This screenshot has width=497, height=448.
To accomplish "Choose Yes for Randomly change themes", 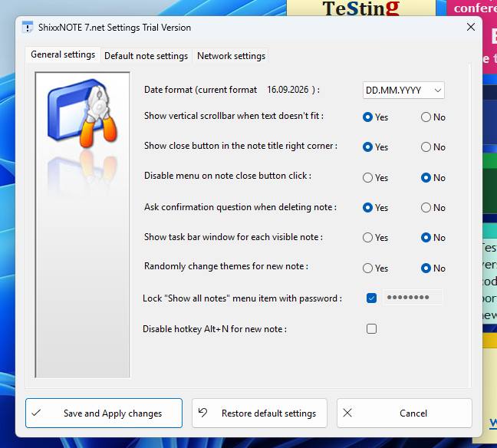I will pyautogui.click(x=367, y=268).
